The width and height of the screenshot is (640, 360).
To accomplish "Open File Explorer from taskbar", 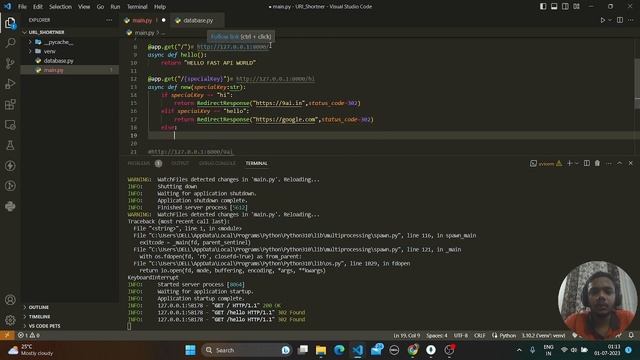I will (x=321, y=350).
